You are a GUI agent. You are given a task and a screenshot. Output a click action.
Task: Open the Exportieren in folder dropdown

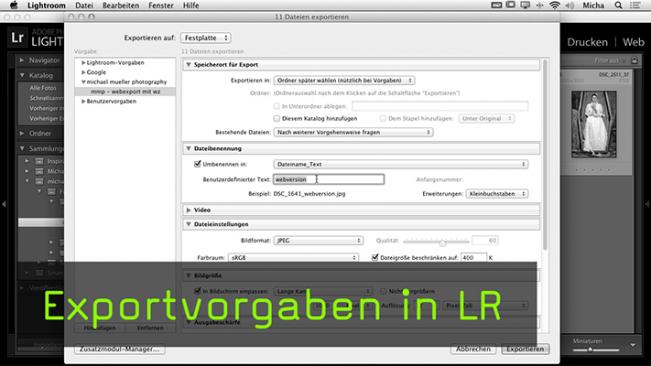(344, 80)
